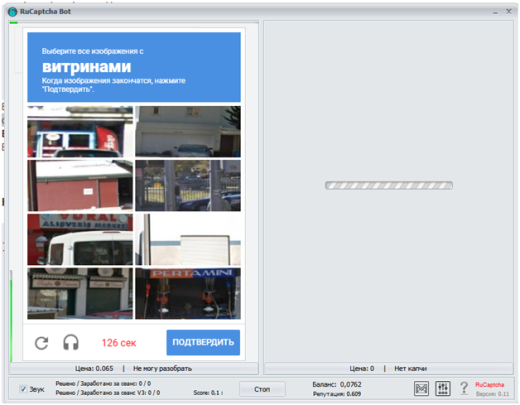520x405 pixels.
Task: Click the ПОДТВЕРДИТЬ confirm button
Action: [x=203, y=342]
